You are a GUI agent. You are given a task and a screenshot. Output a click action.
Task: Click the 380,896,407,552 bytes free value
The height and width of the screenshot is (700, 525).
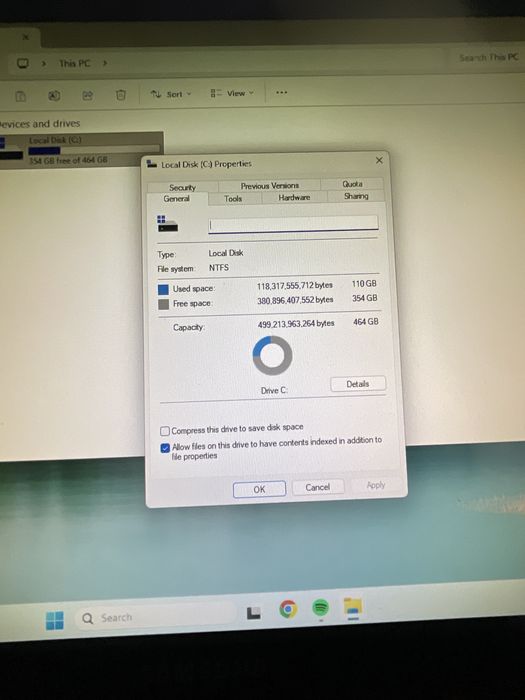(x=295, y=300)
